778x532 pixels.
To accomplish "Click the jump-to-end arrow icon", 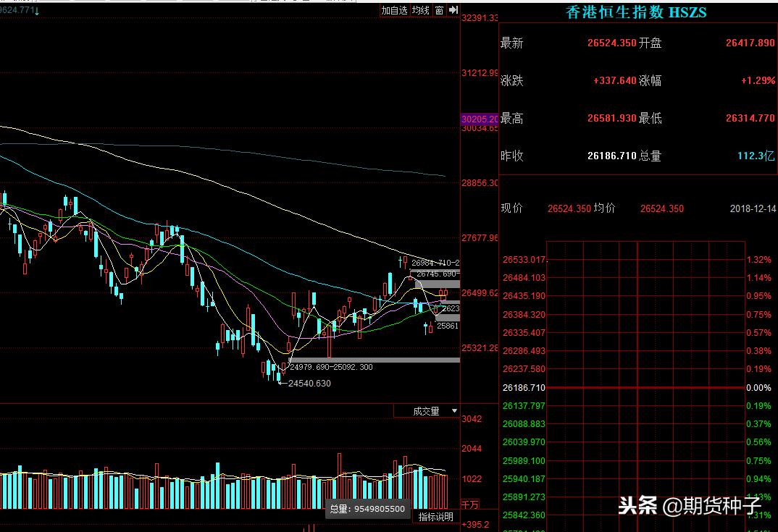I will pyautogui.click(x=453, y=10).
